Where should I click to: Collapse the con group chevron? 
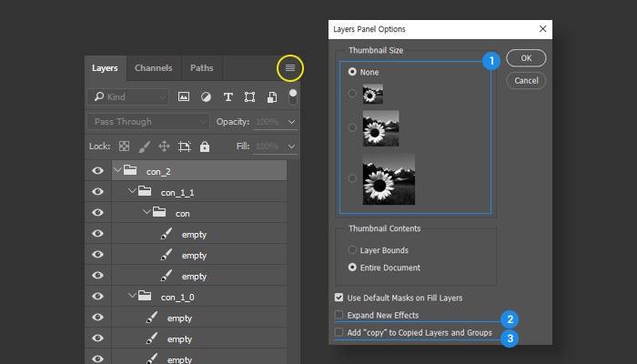147,212
